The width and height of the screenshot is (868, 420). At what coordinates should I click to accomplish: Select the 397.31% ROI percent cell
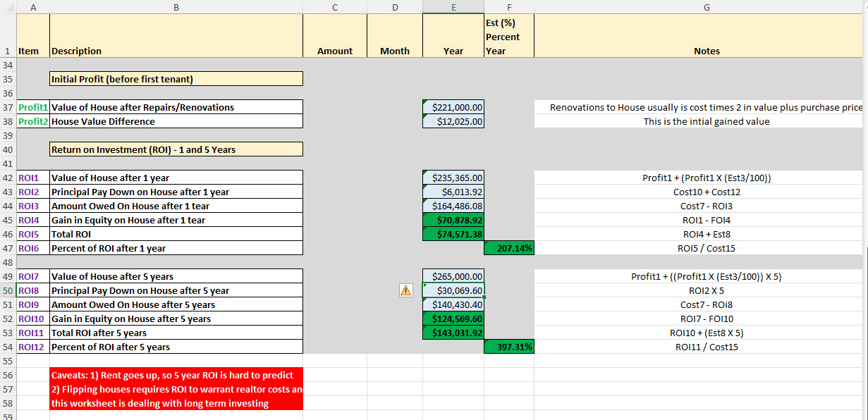509,347
